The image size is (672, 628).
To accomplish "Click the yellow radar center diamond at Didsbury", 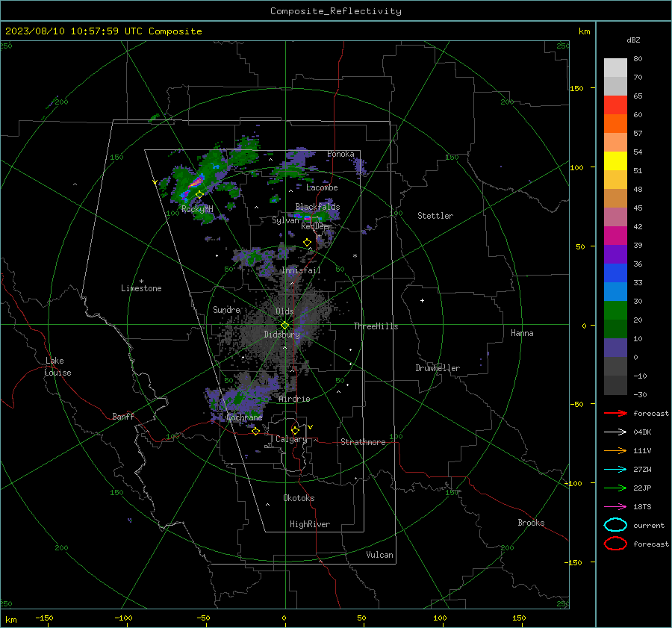I will point(285,326).
